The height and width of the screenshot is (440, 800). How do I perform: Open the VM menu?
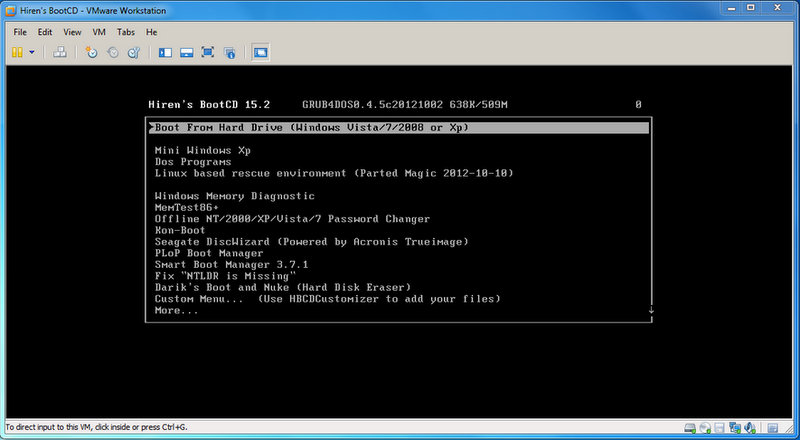(x=99, y=32)
